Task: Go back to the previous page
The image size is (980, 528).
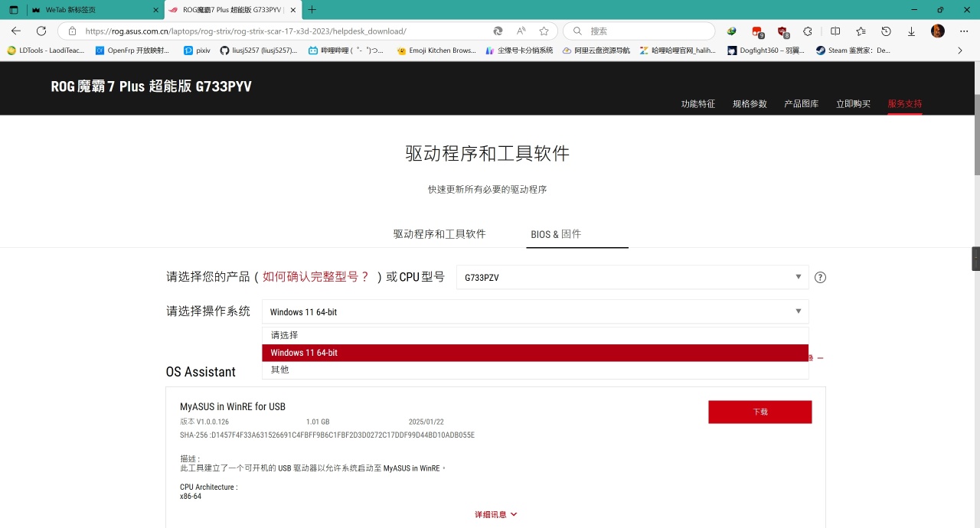Action: [16, 31]
